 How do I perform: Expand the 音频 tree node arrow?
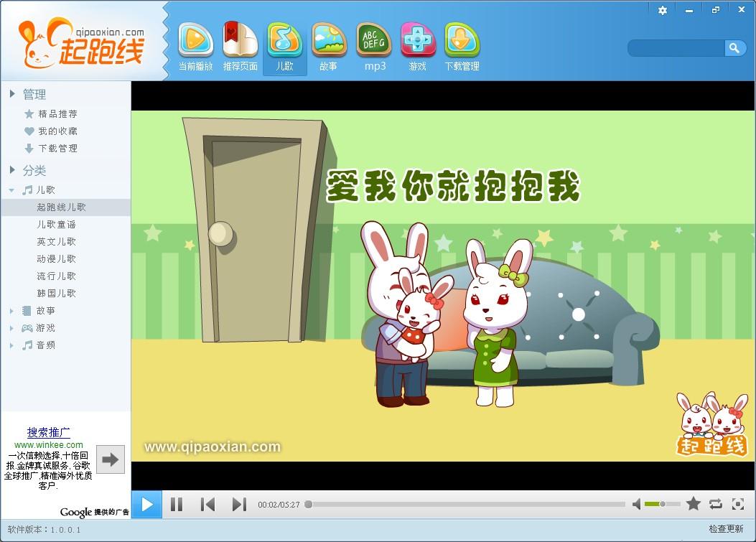click(x=11, y=345)
